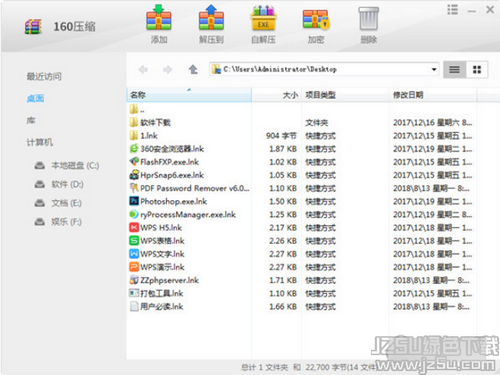
Task: Open the main menu list icon
Action: point(452,10)
